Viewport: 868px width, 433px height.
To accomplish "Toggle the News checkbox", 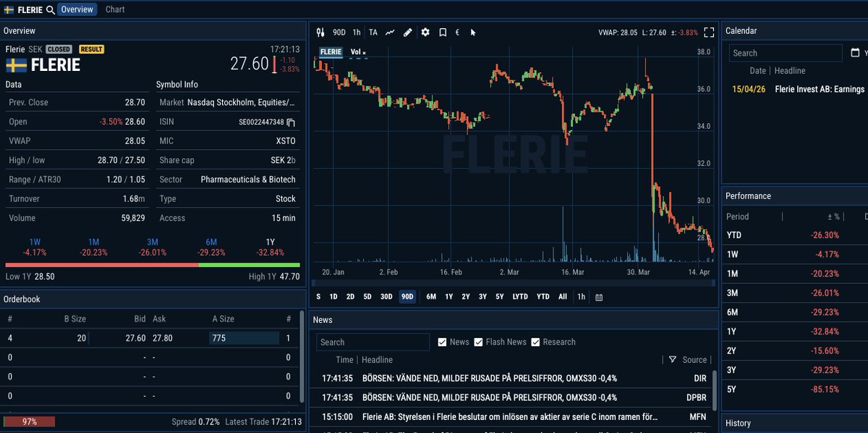I will pyautogui.click(x=442, y=342).
